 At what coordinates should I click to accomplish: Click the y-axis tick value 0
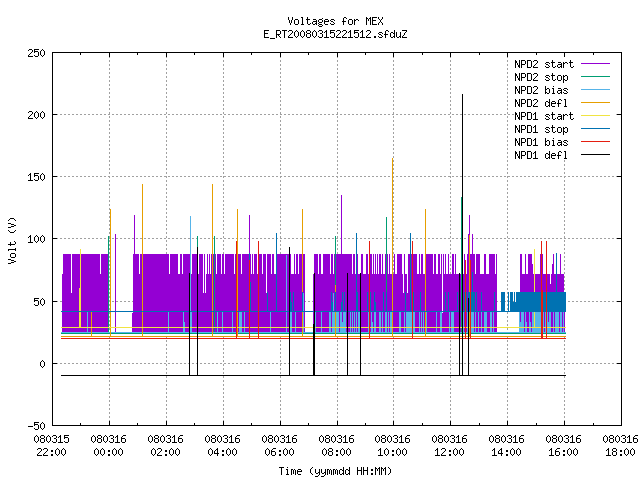click(x=42, y=364)
